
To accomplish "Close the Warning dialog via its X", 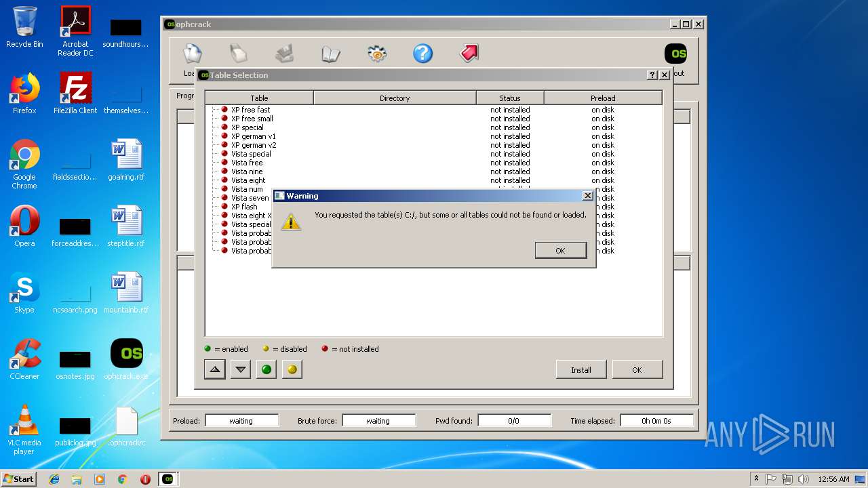I will (x=587, y=196).
